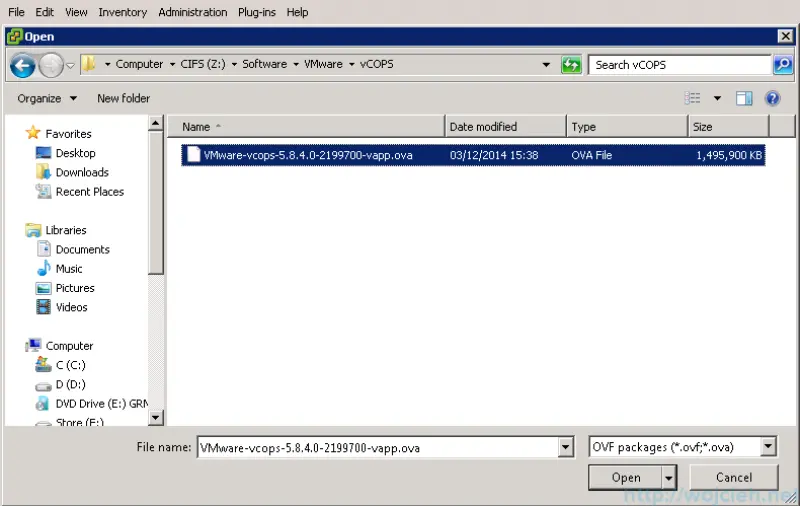Toggle the preview pane icon
Screen dimensions: 800x506
click(744, 98)
